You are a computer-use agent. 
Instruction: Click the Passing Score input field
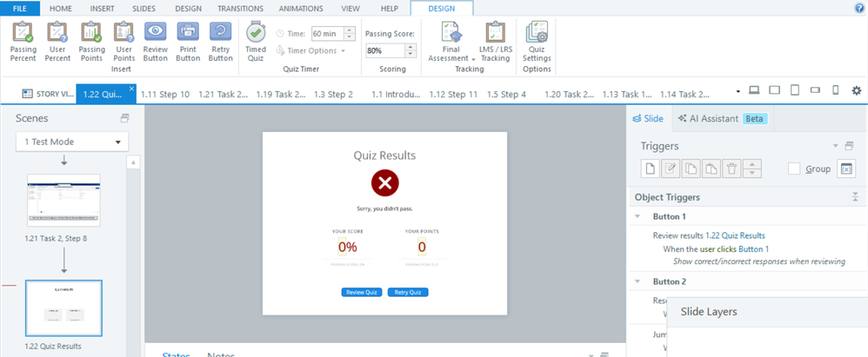click(385, 51)
